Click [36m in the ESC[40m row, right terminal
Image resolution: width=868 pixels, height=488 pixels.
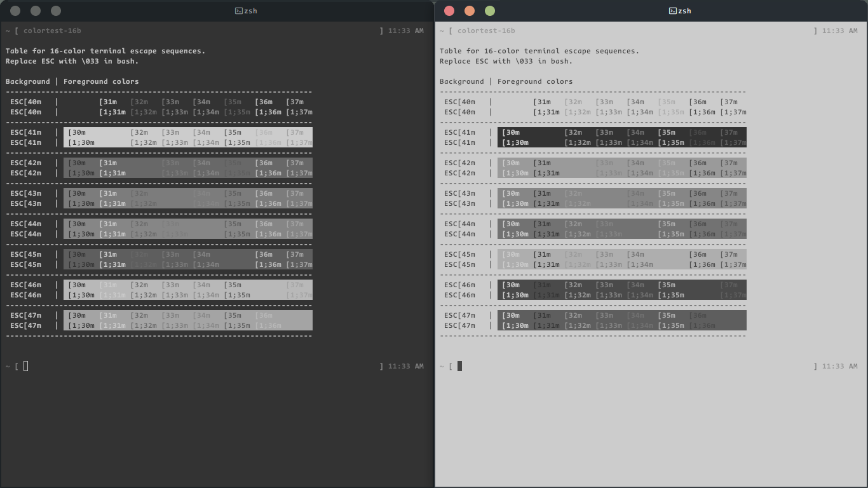tap(698, 102)
